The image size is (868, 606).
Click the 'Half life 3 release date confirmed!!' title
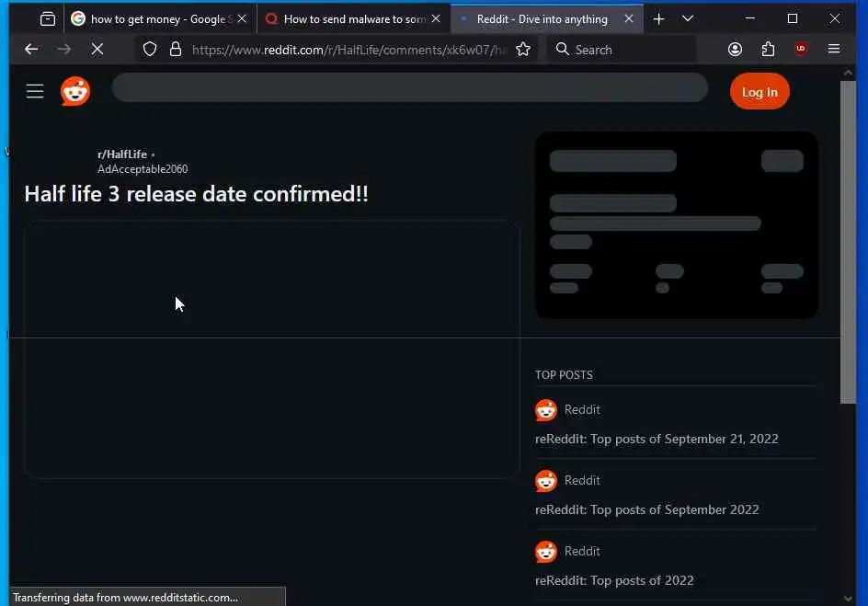click(197, 194)
